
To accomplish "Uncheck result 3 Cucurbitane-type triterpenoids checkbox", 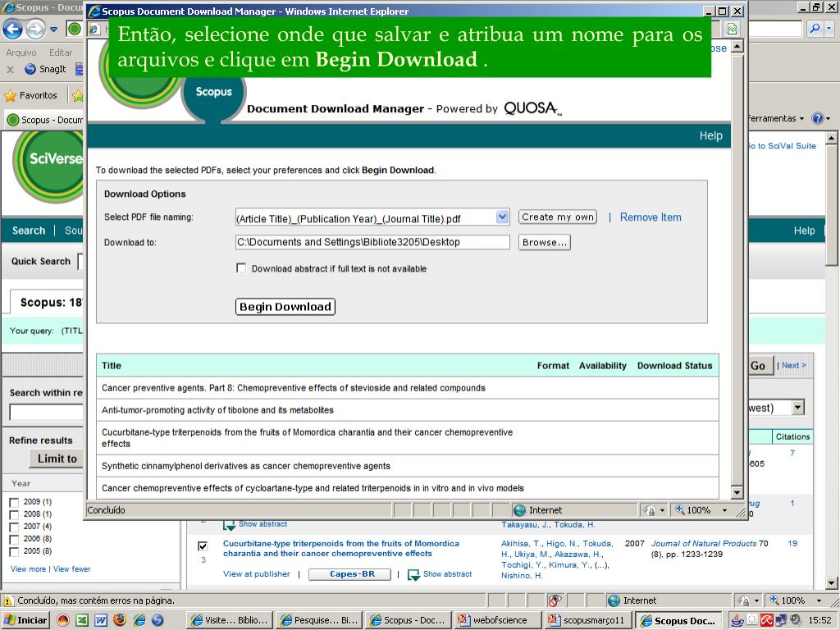I will [203, 546].
